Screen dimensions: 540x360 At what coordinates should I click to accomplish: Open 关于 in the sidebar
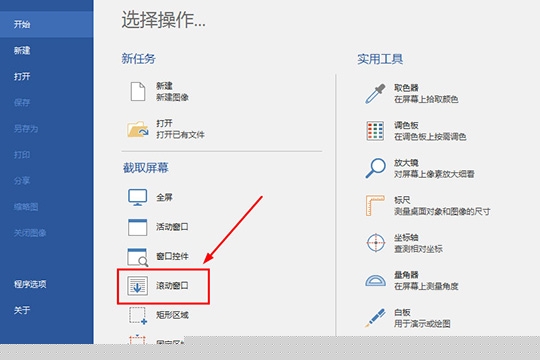[22, 310]
